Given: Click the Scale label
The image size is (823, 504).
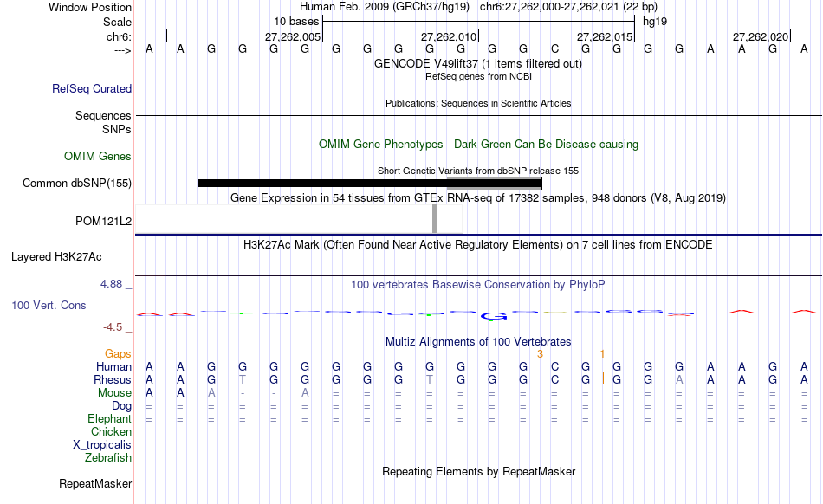Looking at the screenshot, I should tap(117, 22).
